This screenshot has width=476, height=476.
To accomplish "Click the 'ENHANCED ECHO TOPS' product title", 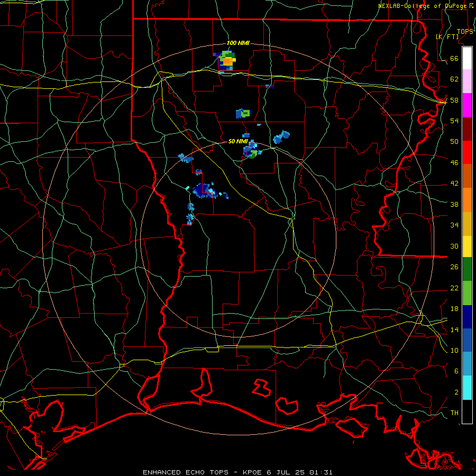I will (186, 472).
